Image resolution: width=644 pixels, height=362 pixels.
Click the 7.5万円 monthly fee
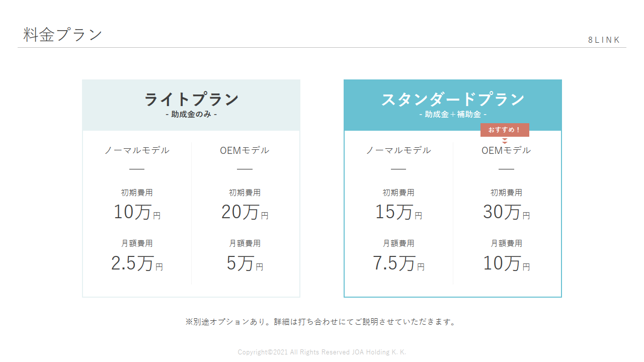(398, 263)
